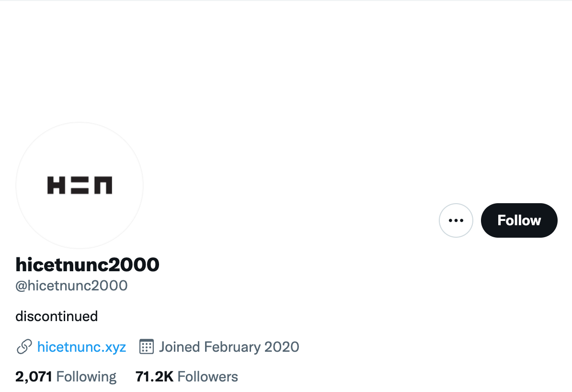Viewport: 572px width, 392px height.
Task: Select the bold hicetnunc2000 display name
Action: click(x=87, y=265)
